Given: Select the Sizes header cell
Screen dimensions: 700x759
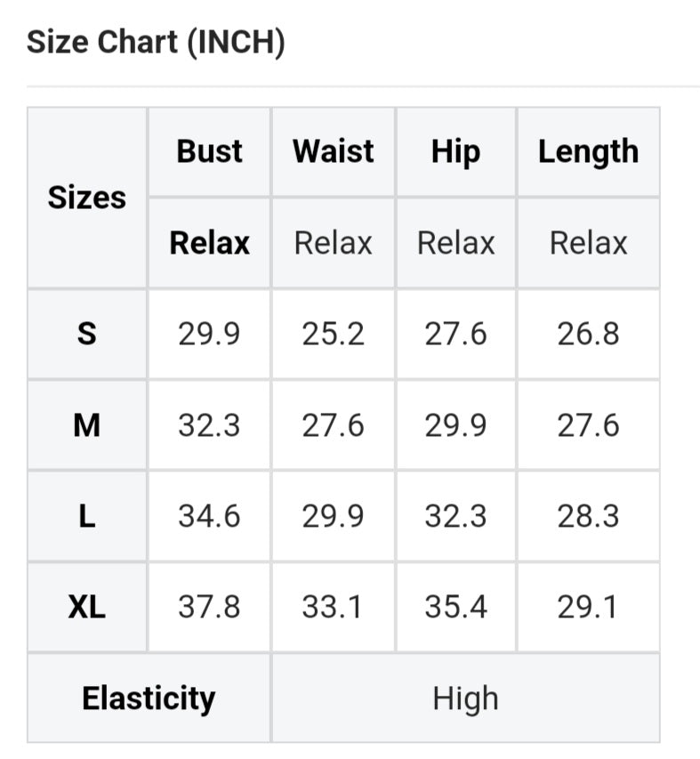Looking at the screenshot, I should click(86, 198).
